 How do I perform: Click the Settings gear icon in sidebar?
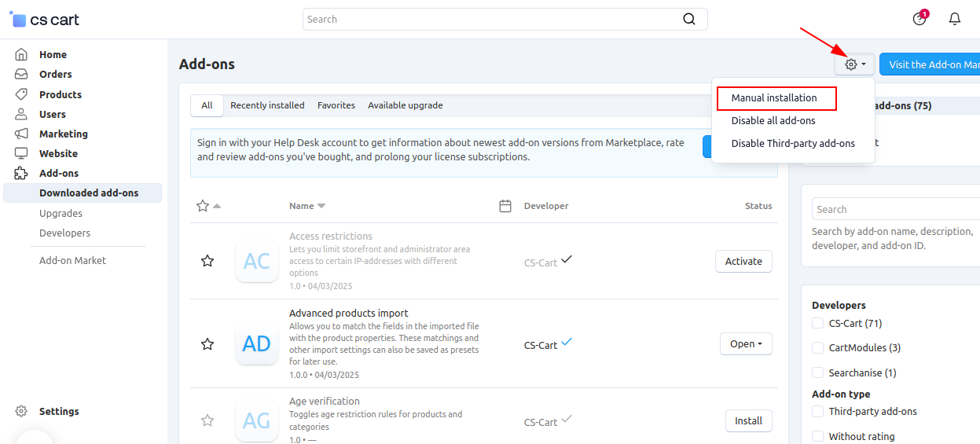point(21,411)
